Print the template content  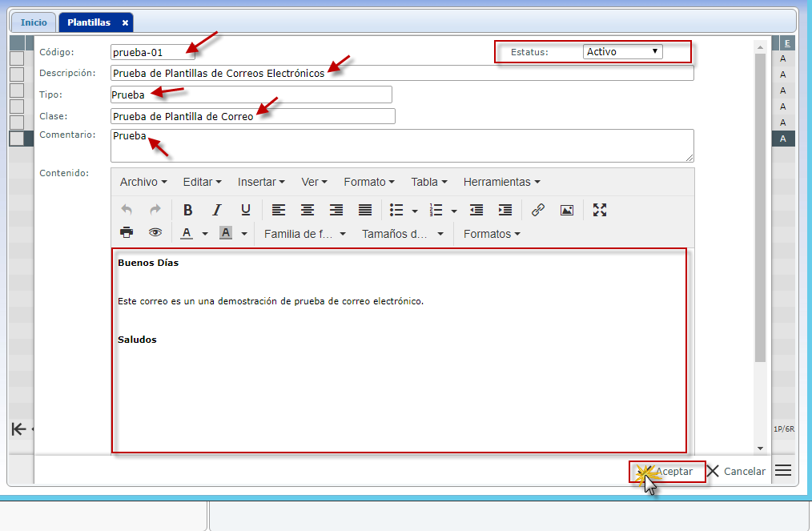click(x=127, y=233)
